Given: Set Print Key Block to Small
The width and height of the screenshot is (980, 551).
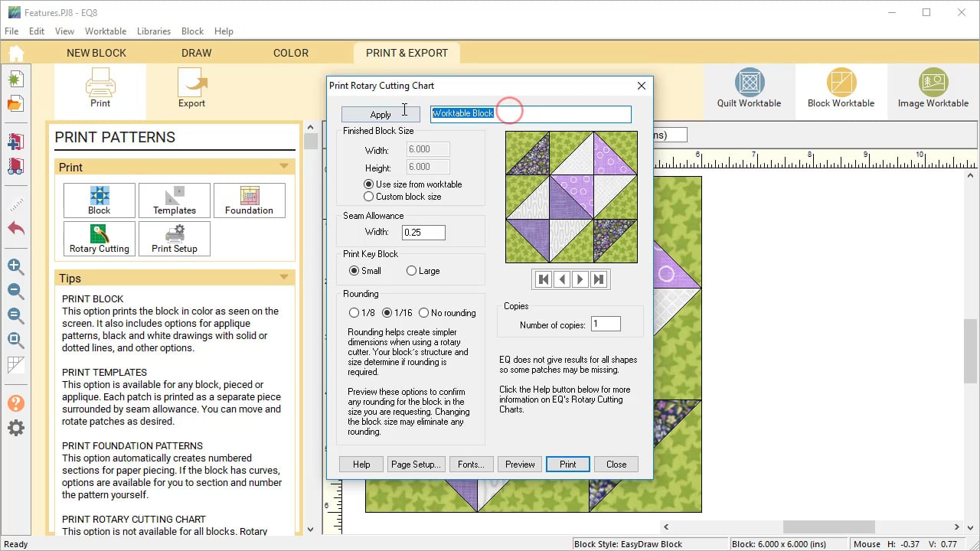Looking at the screenshot, I should click(x=365, y=271).
